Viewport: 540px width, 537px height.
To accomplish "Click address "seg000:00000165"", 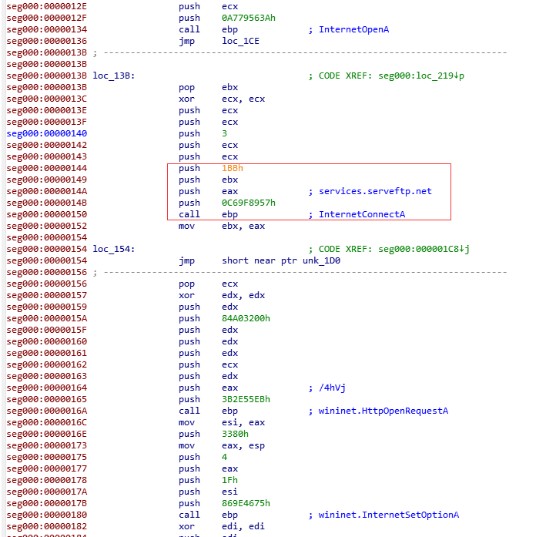I will pyautogui.click(x=47, y=399).
